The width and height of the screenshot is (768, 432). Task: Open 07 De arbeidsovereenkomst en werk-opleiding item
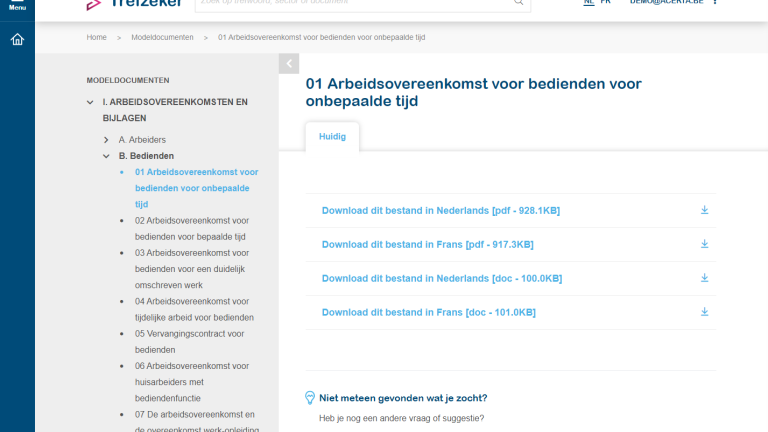pyautogui.click(x=197, y=421)
